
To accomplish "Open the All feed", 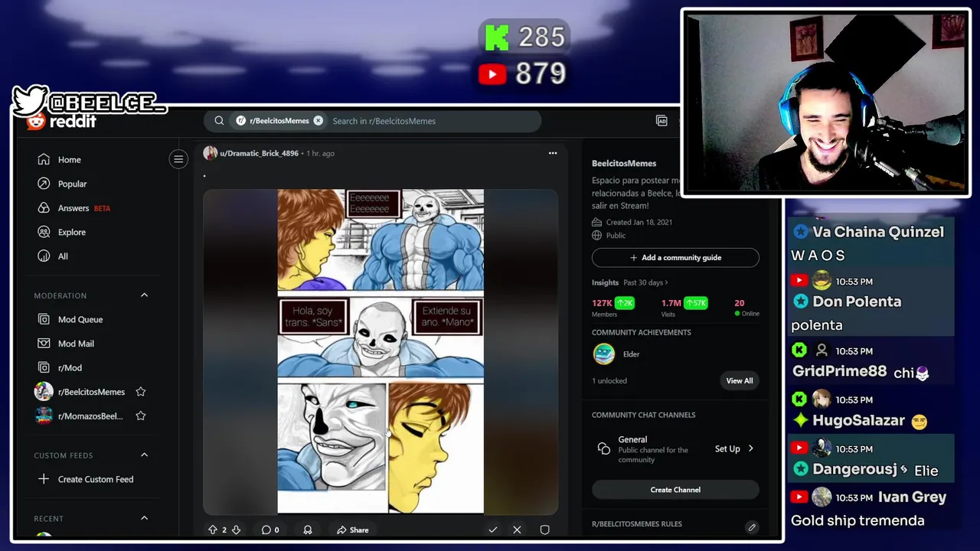I will pyautogui.click(x=63, y=256).
